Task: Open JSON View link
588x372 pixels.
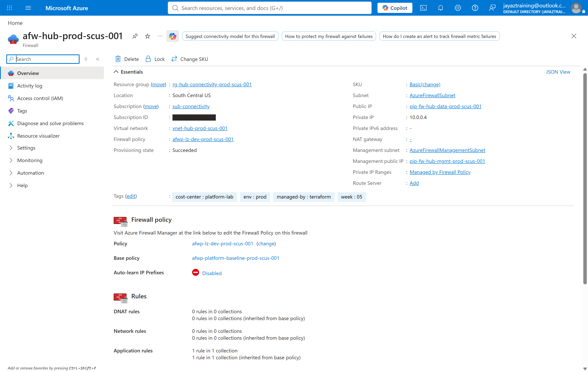Action: (558, 72)
